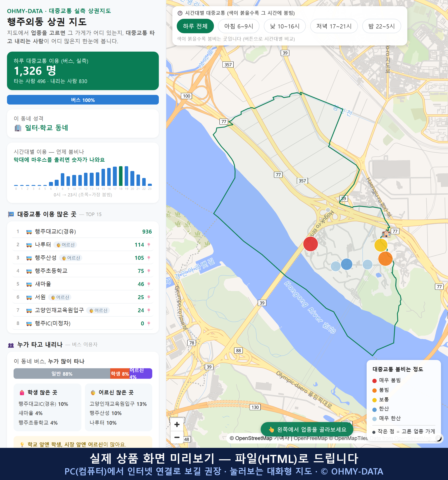Click the 이 동네 성격 card
The height and width of the screenshot is (480, 448).
point(83,124)
